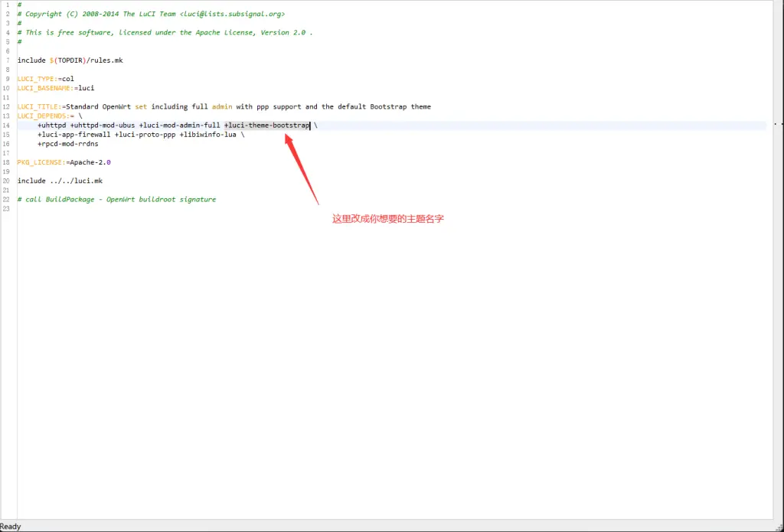Click the 'col' value of LUCI_TYPE
The height and width of the screenshot is (532, 784).
pos(68,79)
